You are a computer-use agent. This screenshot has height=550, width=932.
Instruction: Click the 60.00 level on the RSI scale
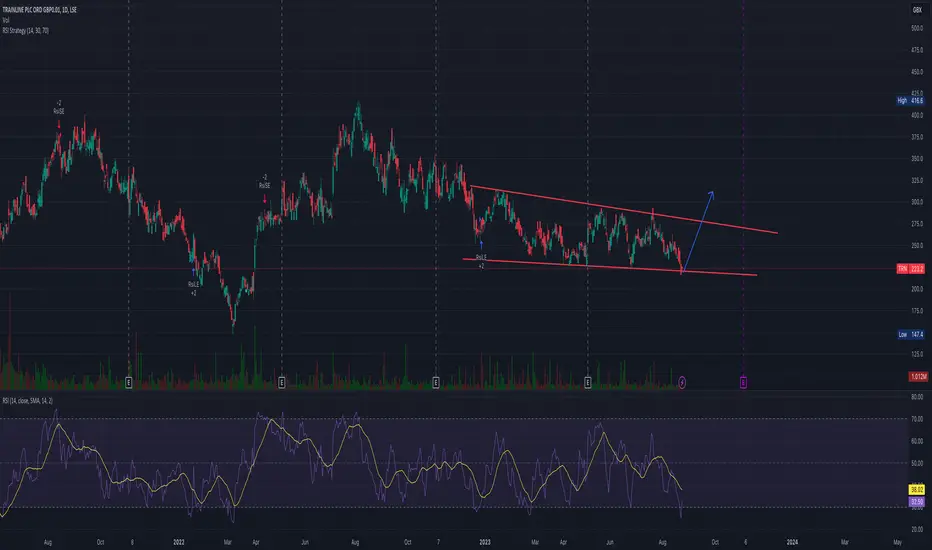tap(917, 441)
